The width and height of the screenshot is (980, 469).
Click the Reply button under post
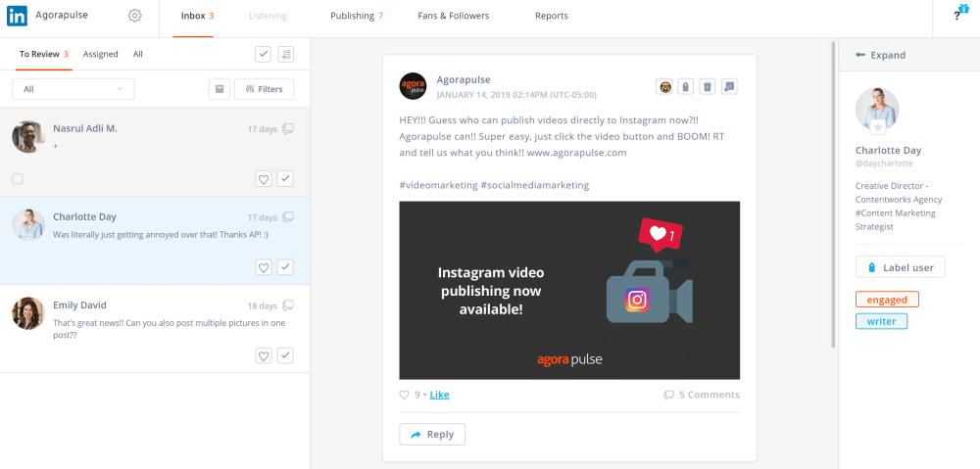click(x=432, y=434)
